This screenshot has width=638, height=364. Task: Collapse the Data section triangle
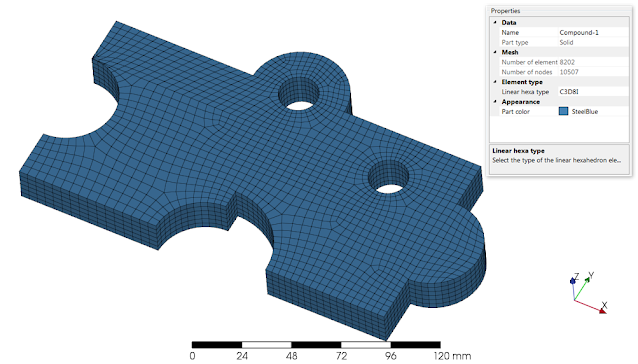[x=495, y=22]
